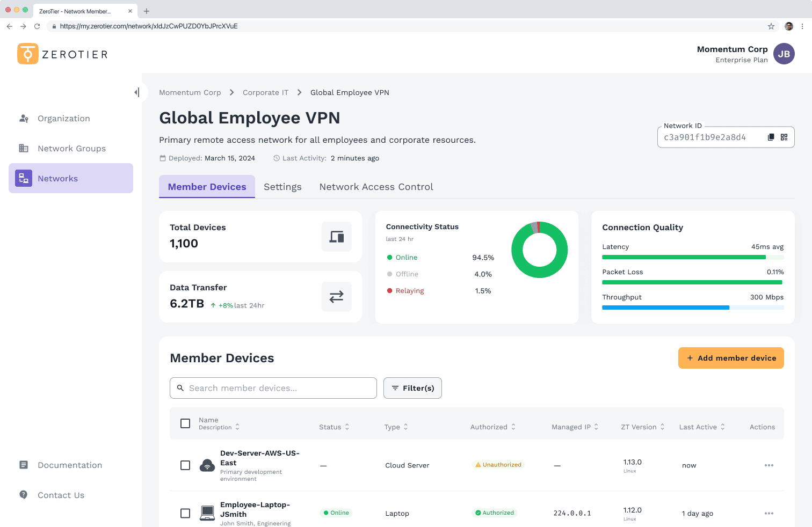Go to Corporate IT breadcrumb link
The width and height of the screenshot is (812, 527).
pyautogui.click(x=265, y=92)
